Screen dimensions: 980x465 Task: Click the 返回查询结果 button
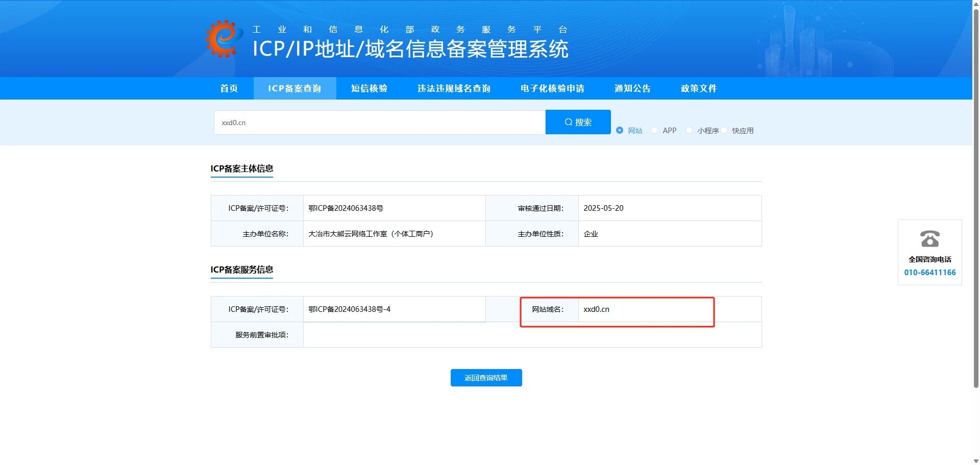[486, 378]
